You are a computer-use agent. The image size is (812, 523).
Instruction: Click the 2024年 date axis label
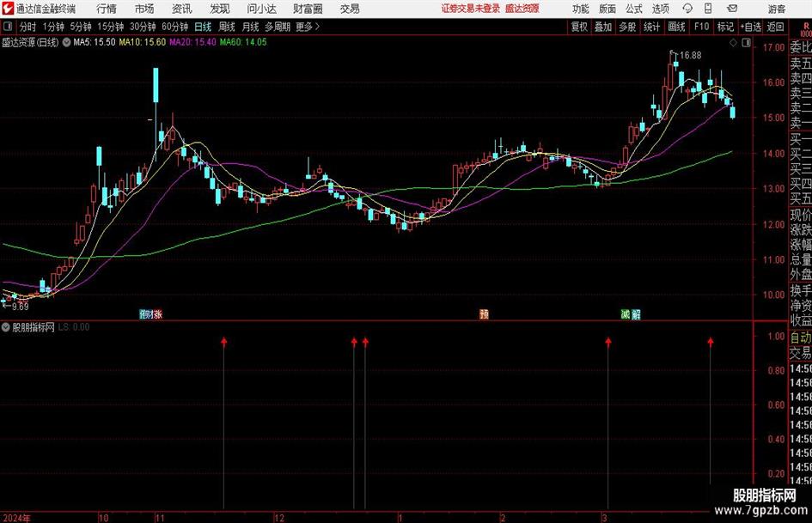click(16, 518)
